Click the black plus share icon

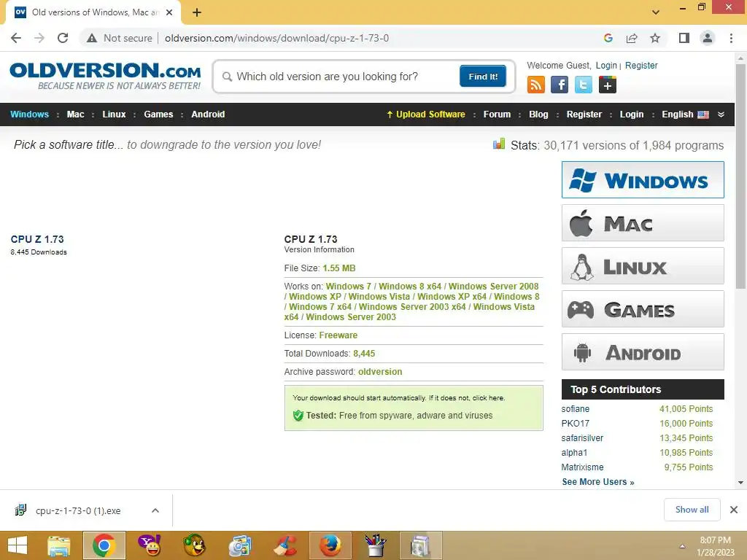tap(608, 85)
